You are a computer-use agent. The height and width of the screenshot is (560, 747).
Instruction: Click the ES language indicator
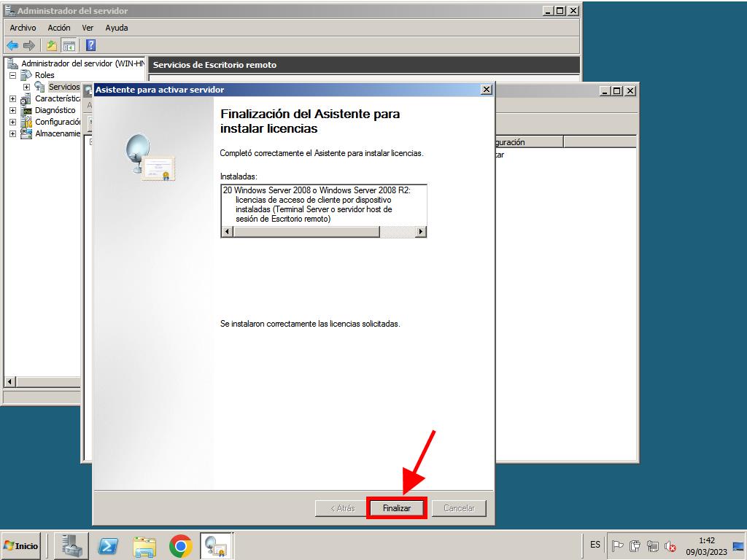click(595, 545)
